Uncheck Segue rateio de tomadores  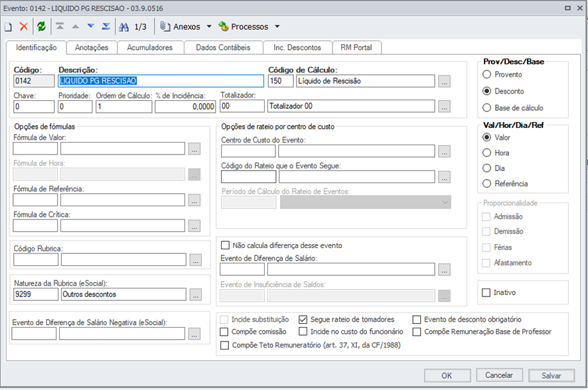[x=303, y=320]
